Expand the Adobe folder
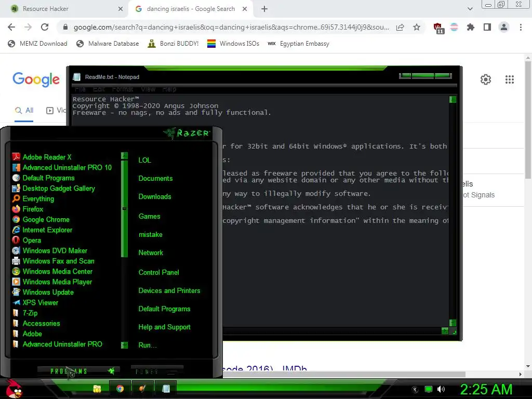The image size is (532, 399). pyautogui.click(x=27, y=334)
